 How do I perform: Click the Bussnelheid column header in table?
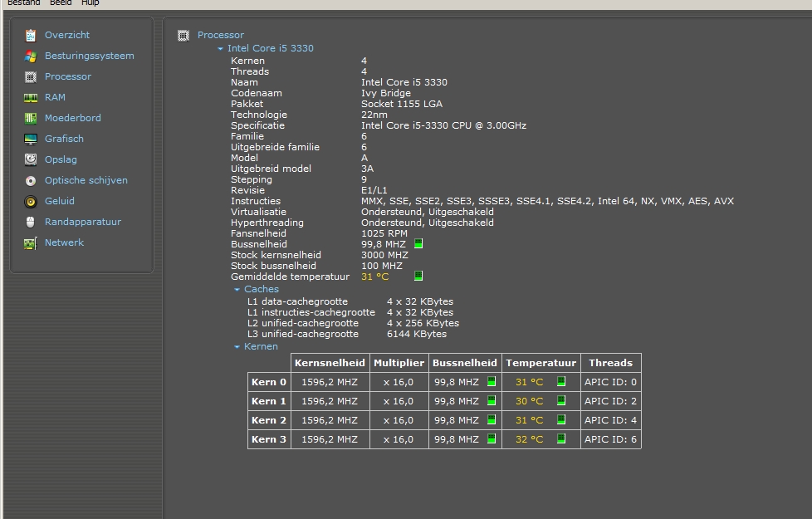(x=464, y=363)
